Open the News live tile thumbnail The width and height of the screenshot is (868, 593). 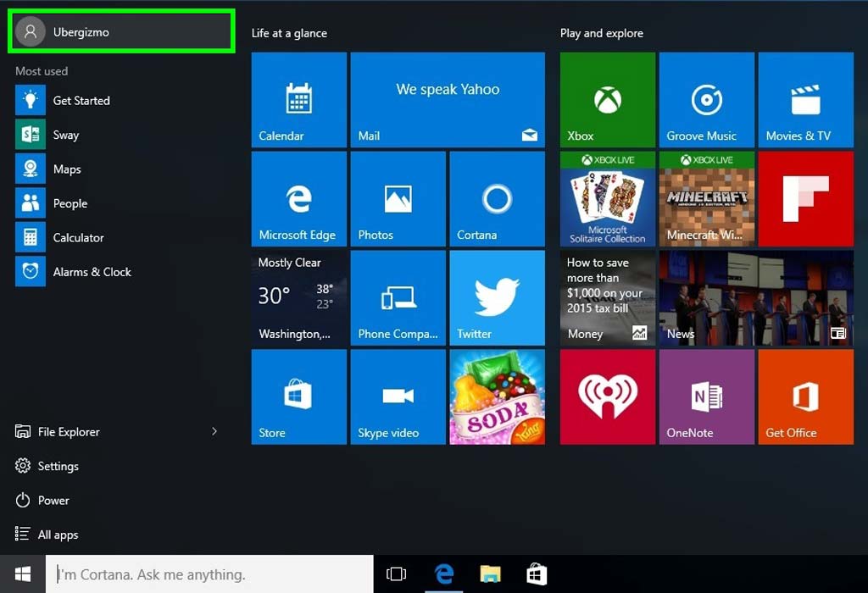click(x=756, y=298)
